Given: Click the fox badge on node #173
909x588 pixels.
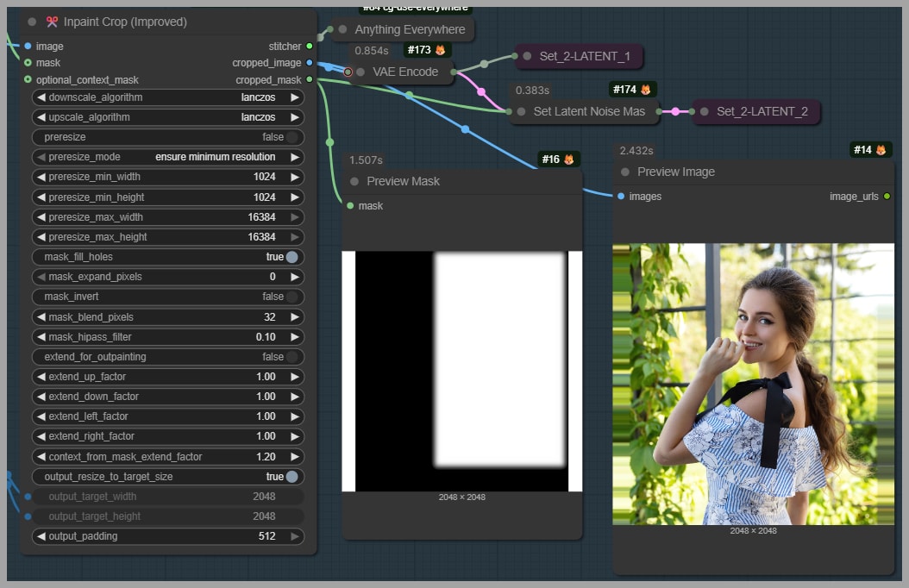Looking at the screenshot, I should [440, 51].
